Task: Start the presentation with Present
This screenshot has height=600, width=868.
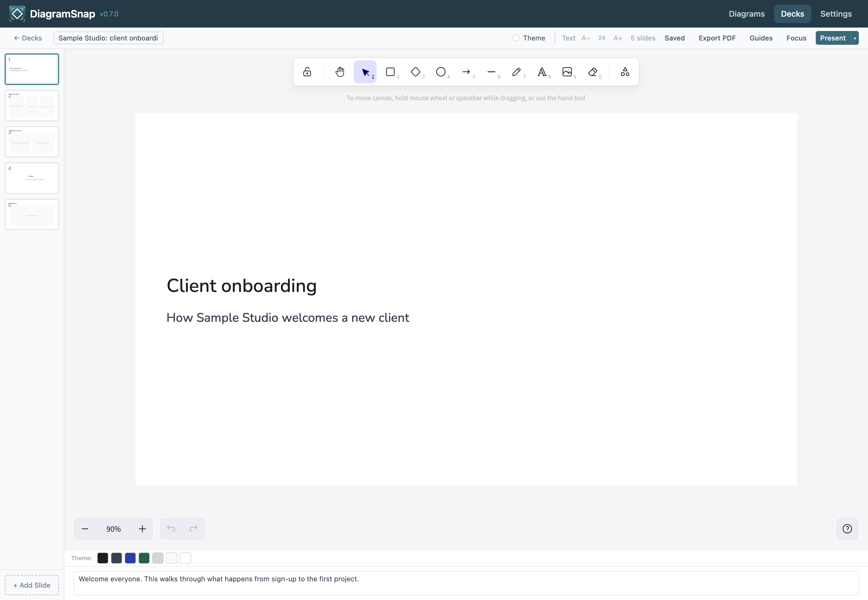Action: coord(833,38)
